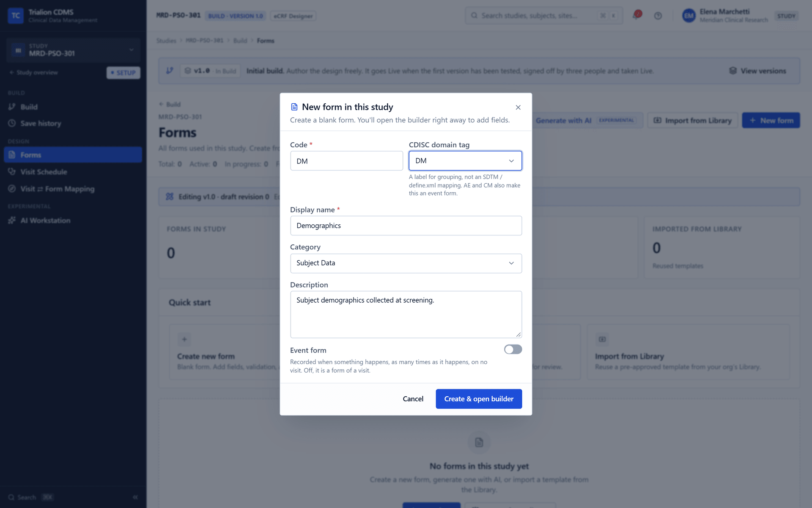Collapse the sidebar with the chevron icon
The image size is (812, 508).
tap(135, 497)
